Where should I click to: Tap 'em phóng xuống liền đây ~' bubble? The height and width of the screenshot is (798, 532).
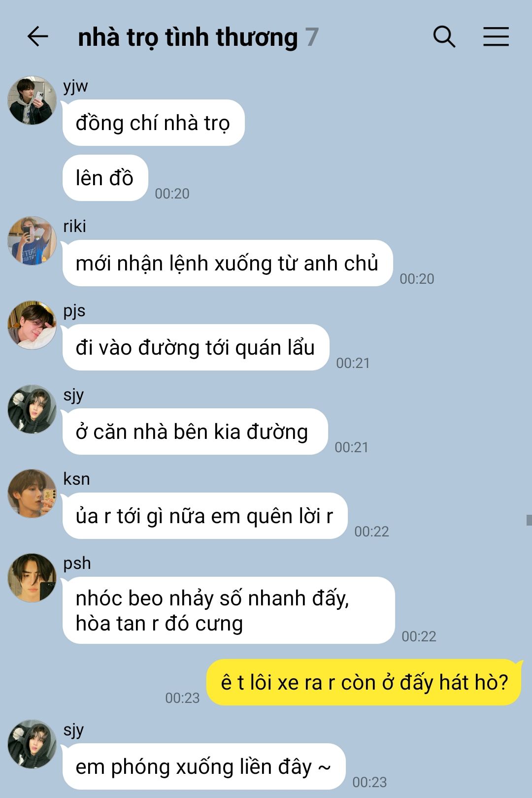point(204,766)
